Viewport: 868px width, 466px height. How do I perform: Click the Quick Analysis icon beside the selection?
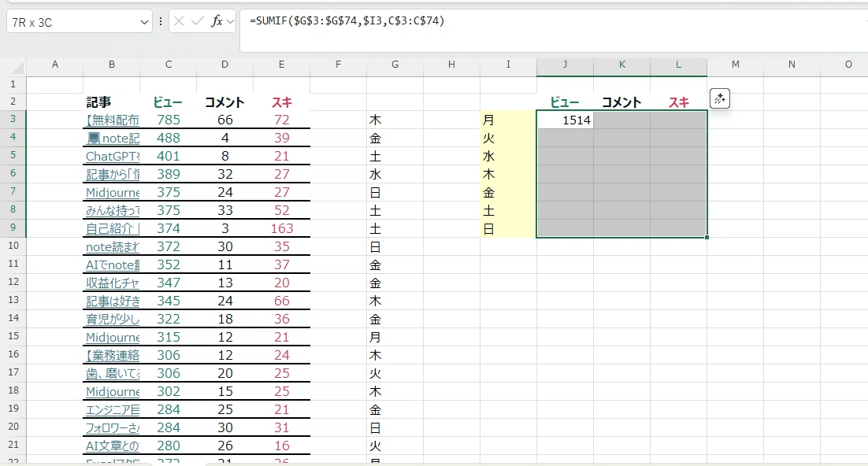(x=720, y=98)
